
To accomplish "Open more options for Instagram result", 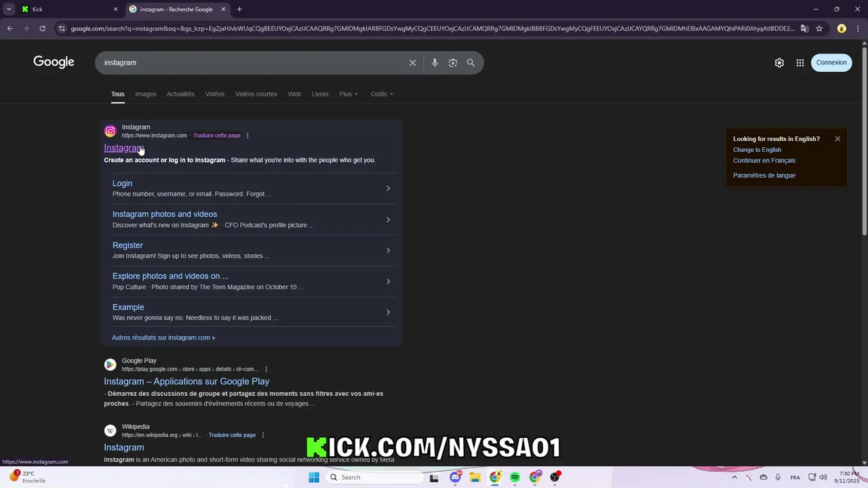I will click(248, 136).
